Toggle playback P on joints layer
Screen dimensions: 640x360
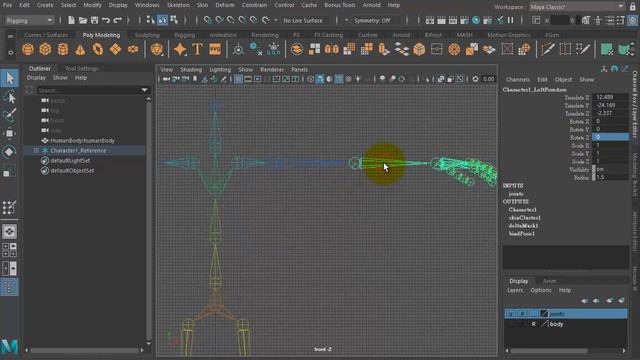click(x=522, y=313)
